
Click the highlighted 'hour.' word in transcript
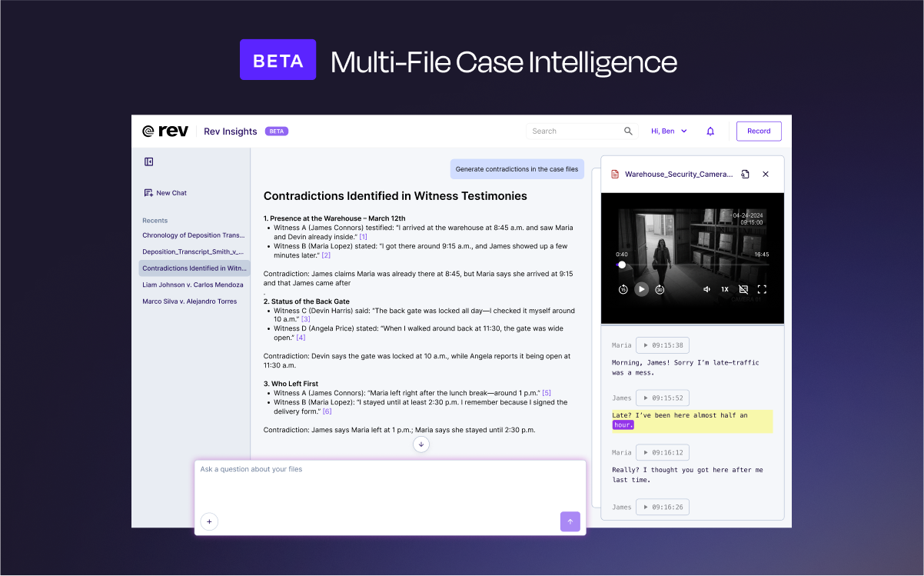click(623, 425)
